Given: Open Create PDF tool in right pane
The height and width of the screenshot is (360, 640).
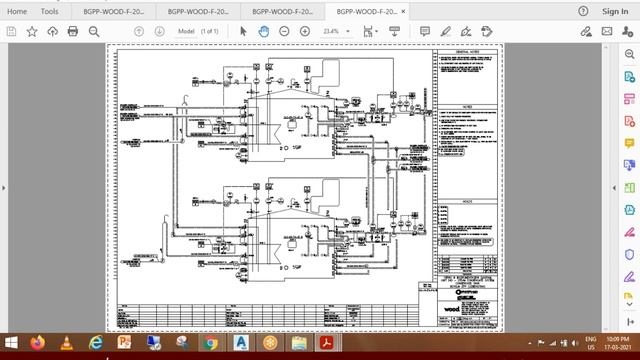Looking at the screenshot, I should click(x=629, y=121).
